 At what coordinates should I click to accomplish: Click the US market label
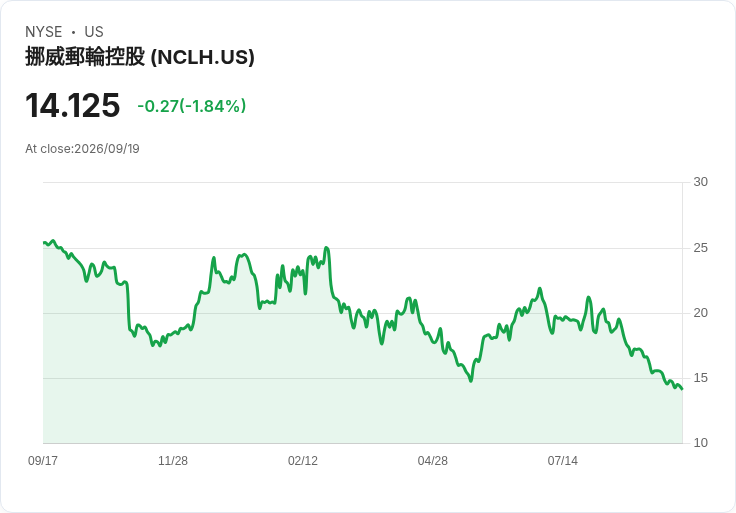coord(94,32)
